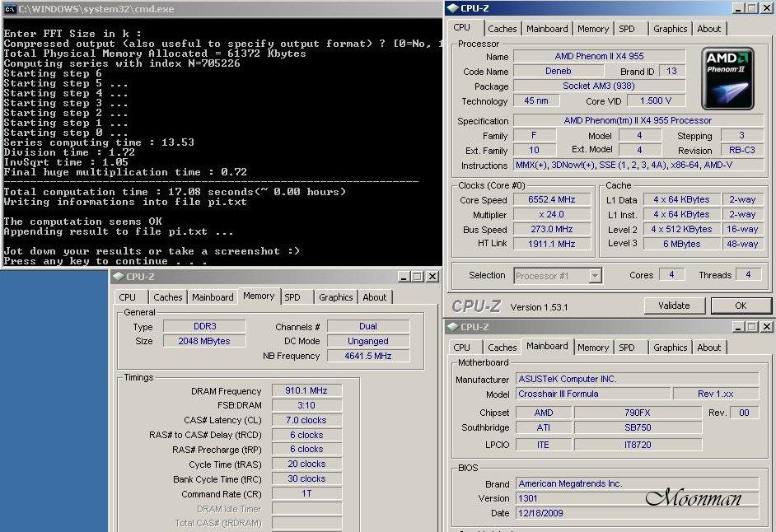Open About tab in the Memory CPU-Z window
Image resolution: width=776 pixels, height=532 pixels.
coord(375,297)
